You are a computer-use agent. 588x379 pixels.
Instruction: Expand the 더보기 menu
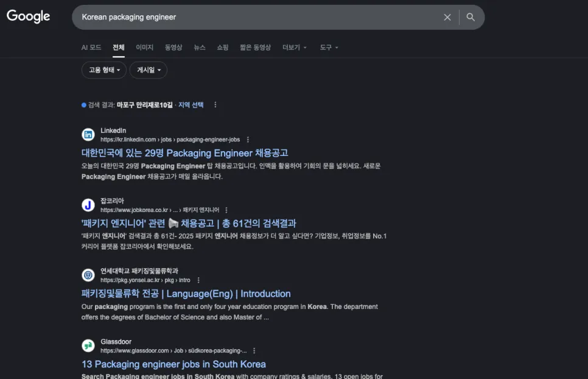(x=295, y=48)
